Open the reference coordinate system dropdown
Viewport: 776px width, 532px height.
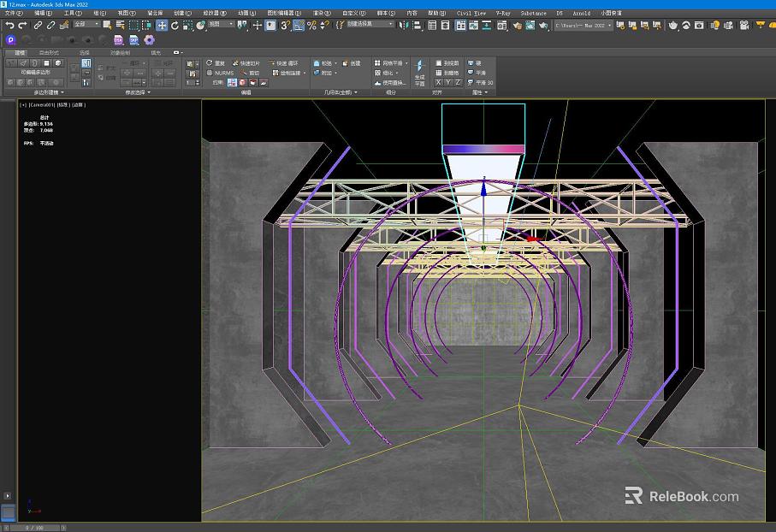click(x=221, y=24)
